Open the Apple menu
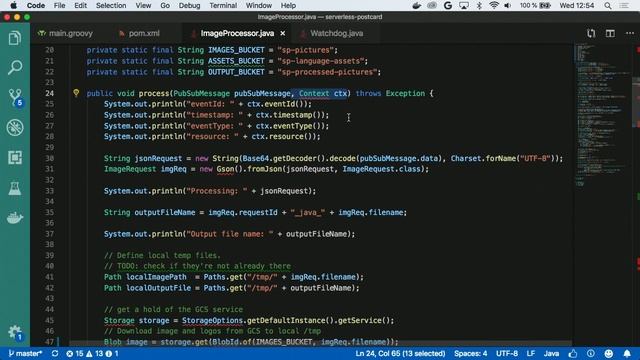 (x=13, y=5)
